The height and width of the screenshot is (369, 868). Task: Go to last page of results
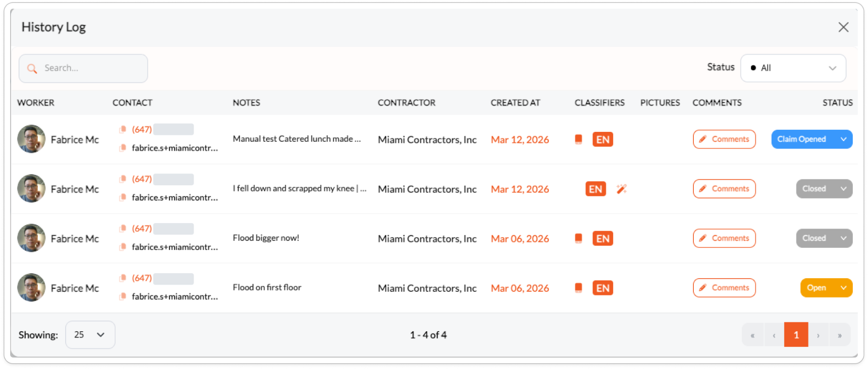pyautogui.click(x=839, y=335)
